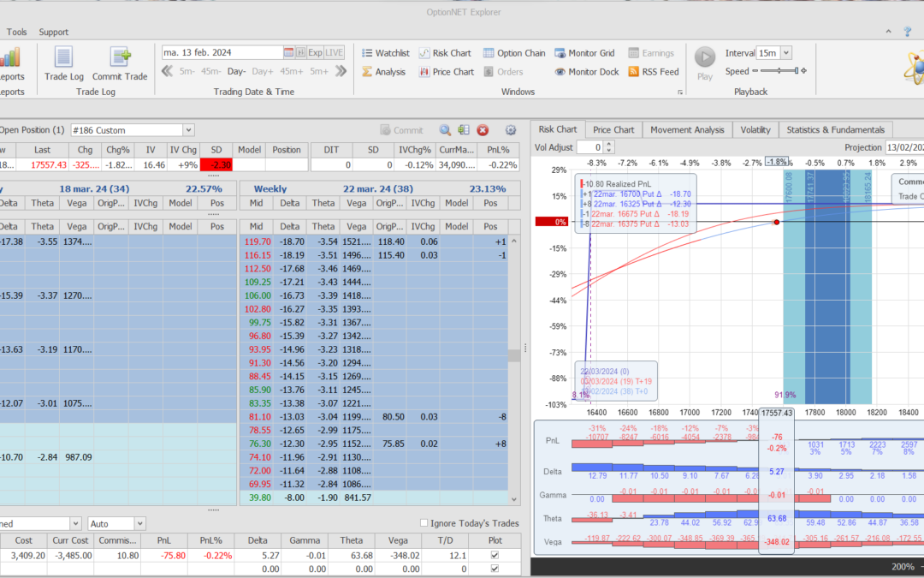
Task: Click the trading date input field
Action: click(x=222, y=52)
